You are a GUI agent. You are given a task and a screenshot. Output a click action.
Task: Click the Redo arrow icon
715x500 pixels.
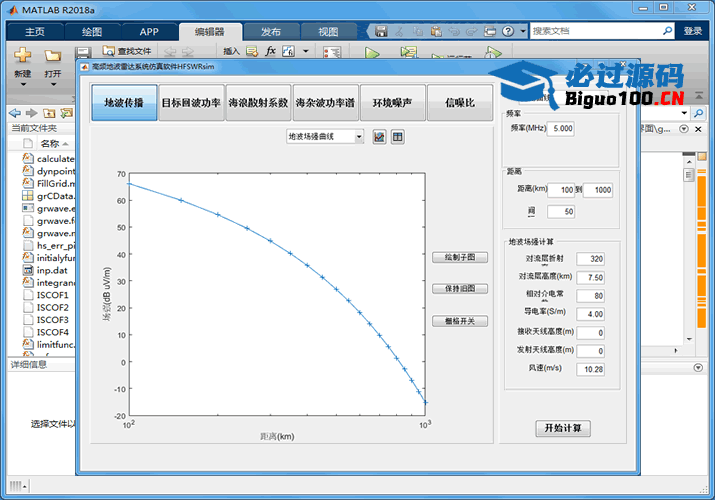coord(472,31)
